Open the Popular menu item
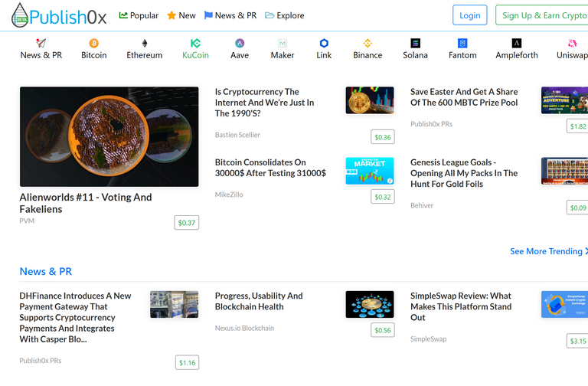 (139, 15)
